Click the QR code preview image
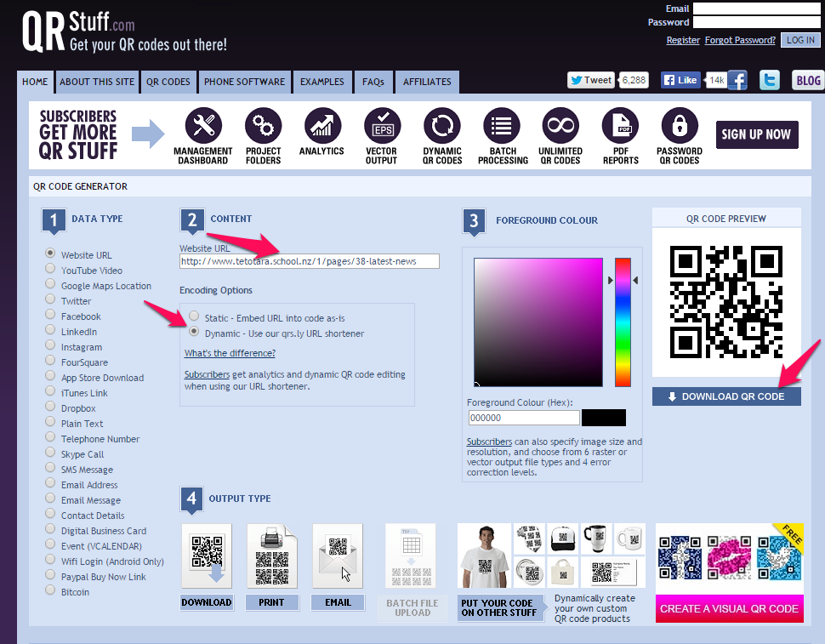This screenshot has height=644, width=825. 726,302
